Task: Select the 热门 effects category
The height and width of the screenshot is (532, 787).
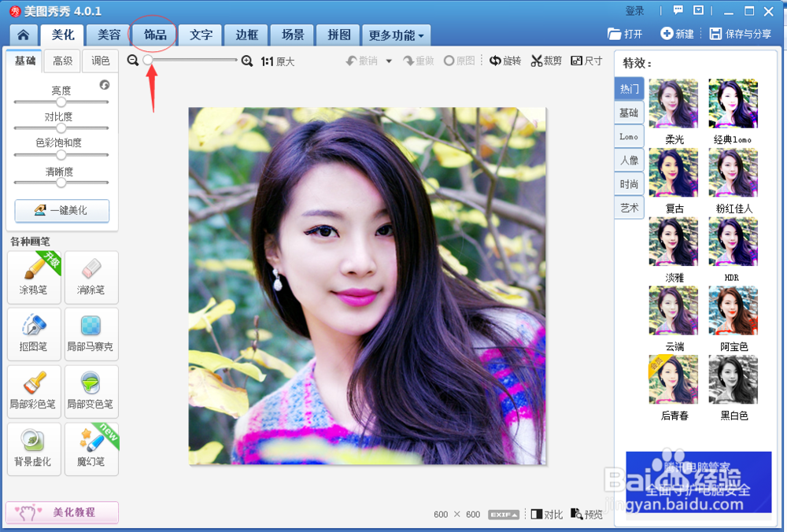Action: coord(629,89)
